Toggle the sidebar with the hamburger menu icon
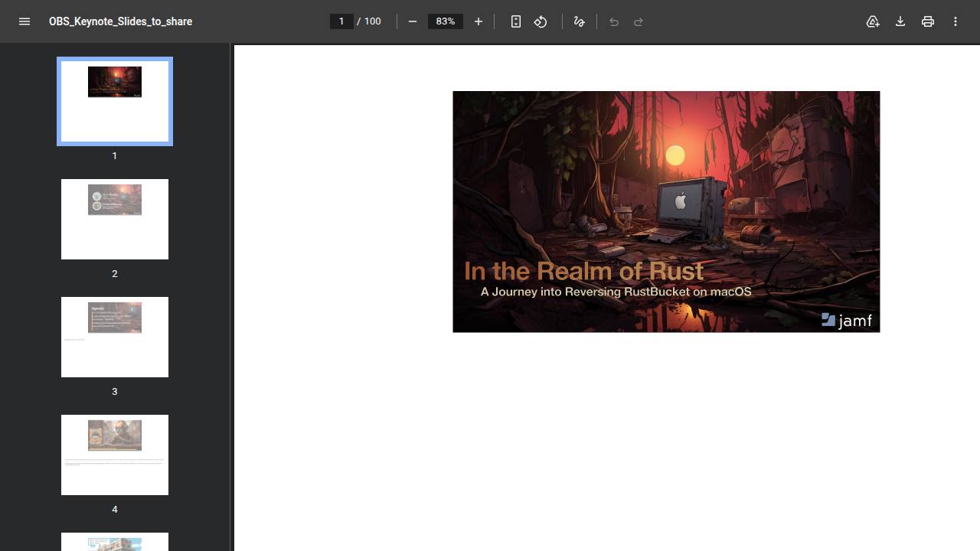The width and height of the screenshot is (980, 551). [24, 21]
